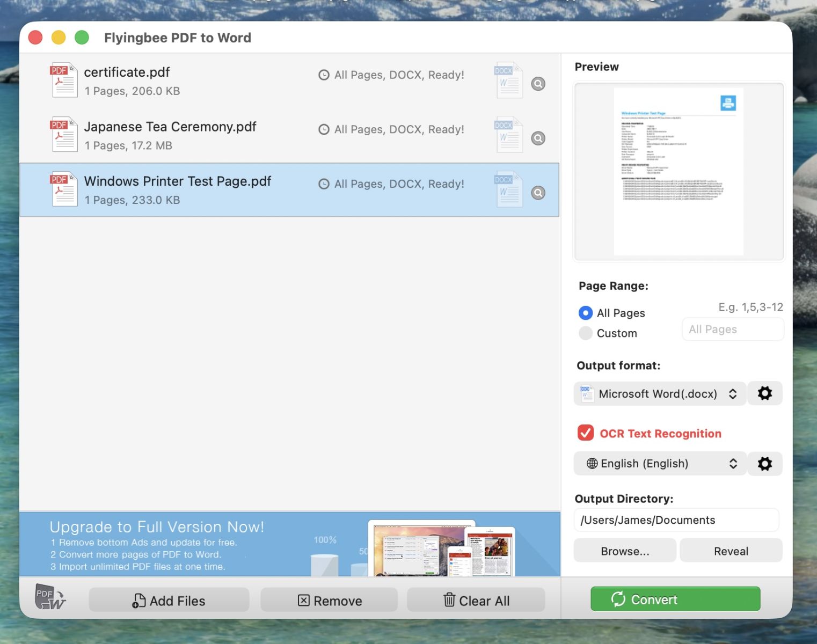Click the "1 Pages, 206.0 KB" file details
The width and height of the screenshot is (817, 644).
tap(132, 91)
